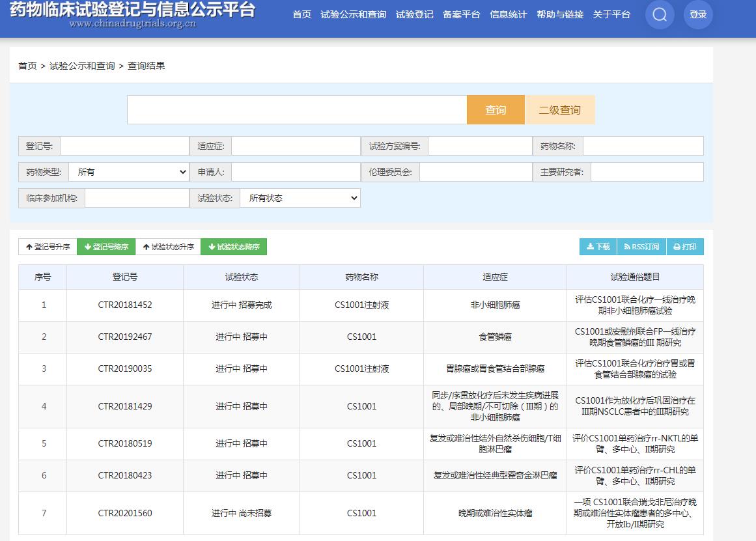Focus the 适应症 input field

tap(296, 146)
